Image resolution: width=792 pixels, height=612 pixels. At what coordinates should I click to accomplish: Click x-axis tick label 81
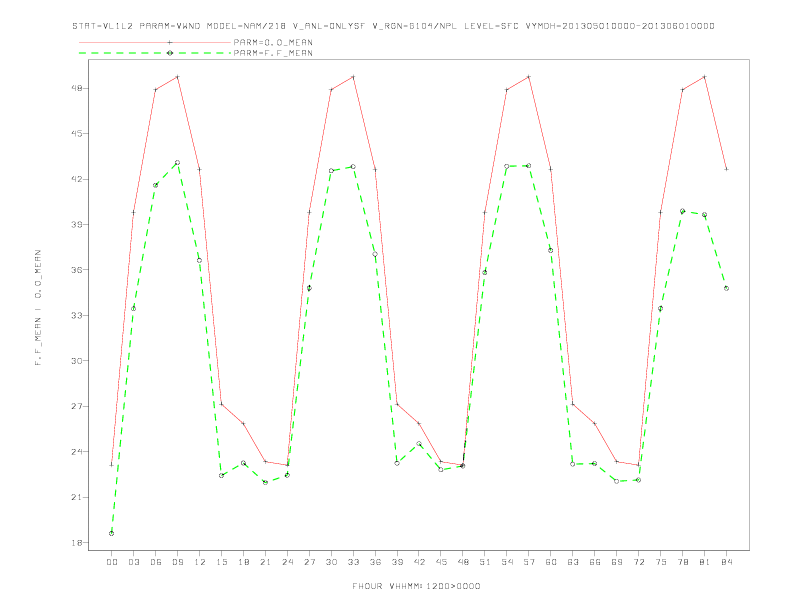(x=704, y=562)
